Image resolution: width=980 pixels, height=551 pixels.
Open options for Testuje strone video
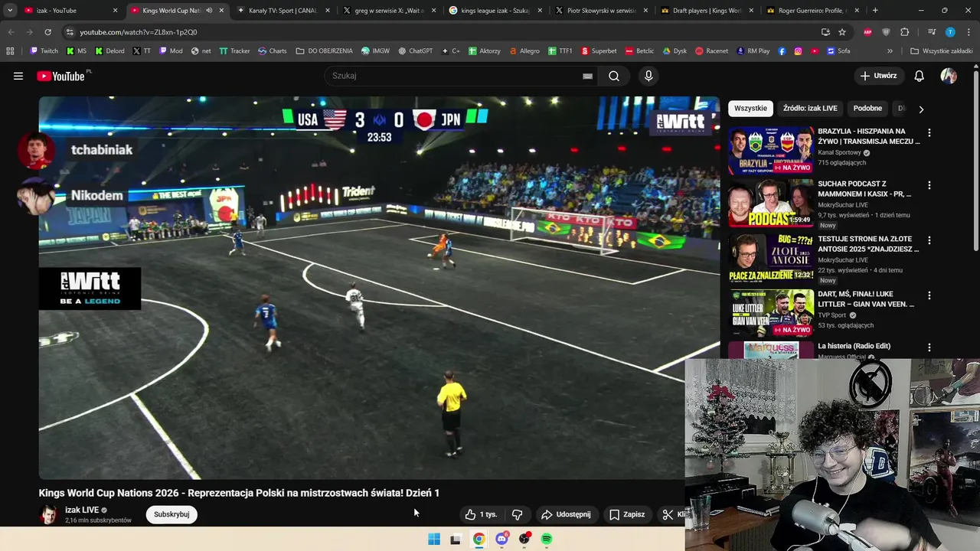[x=929, y=240]
